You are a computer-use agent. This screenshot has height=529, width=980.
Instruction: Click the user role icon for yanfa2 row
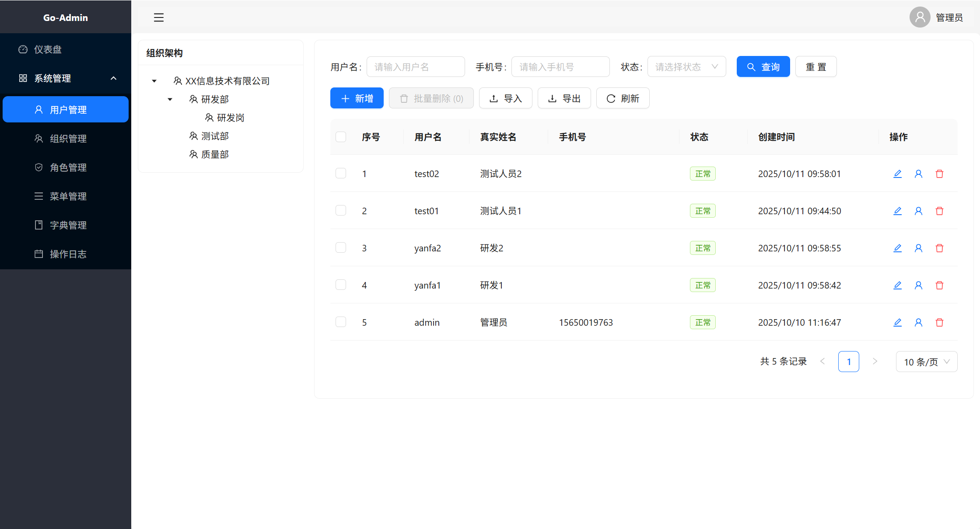918,248
